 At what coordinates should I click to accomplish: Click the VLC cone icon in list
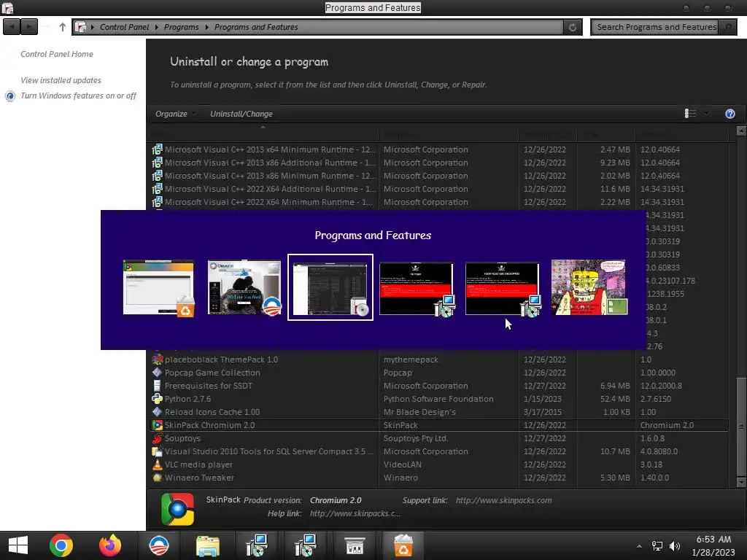[x=158, y=464]
